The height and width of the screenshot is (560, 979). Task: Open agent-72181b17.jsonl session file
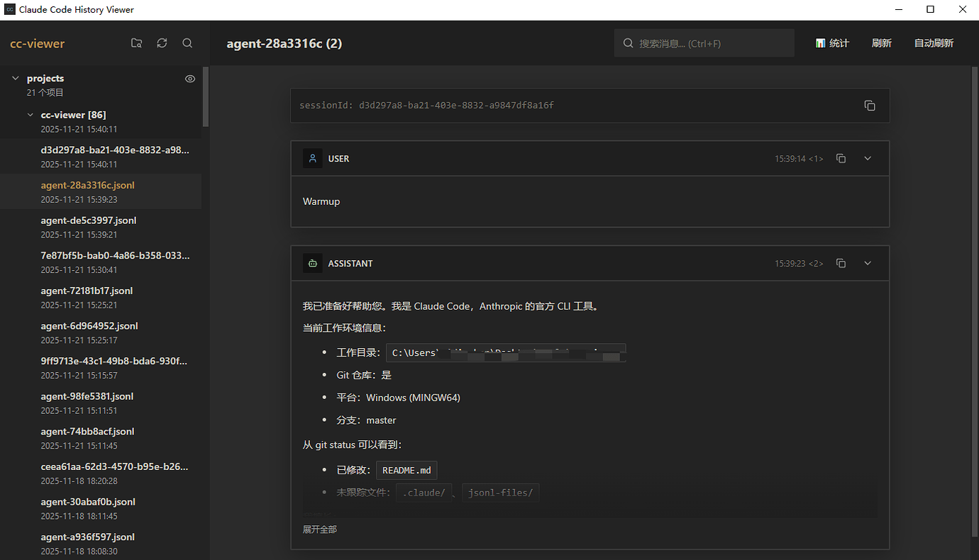[101, 298]
